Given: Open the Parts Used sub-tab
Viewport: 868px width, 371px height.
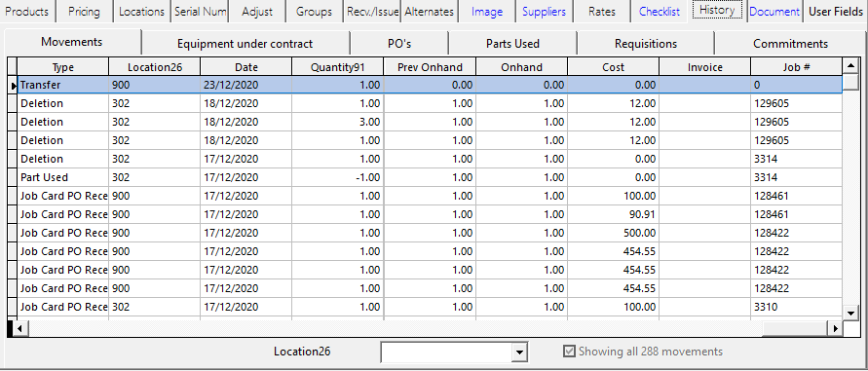Looking at the screenshot, I should point(512,44).
